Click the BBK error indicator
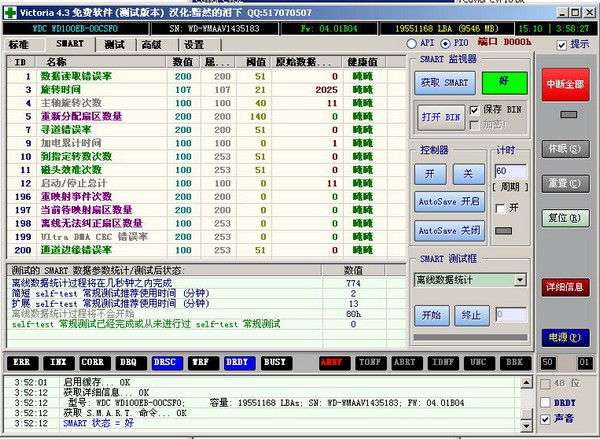The height and width of the screenshot is (439, 600). [x=511, y=362]
